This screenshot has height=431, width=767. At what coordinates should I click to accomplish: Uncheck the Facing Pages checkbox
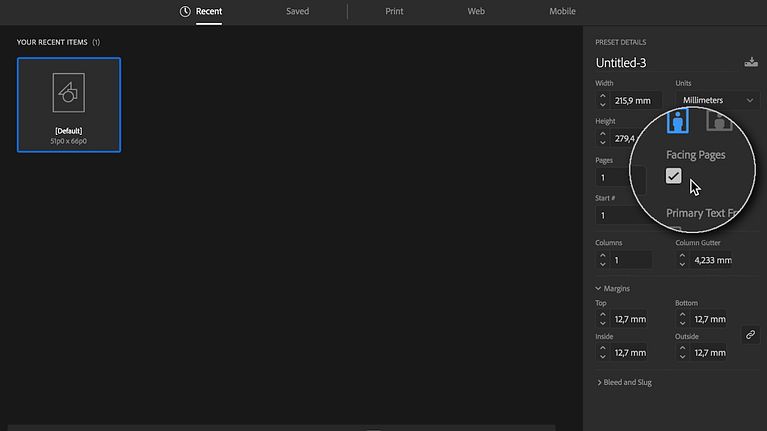674,176
